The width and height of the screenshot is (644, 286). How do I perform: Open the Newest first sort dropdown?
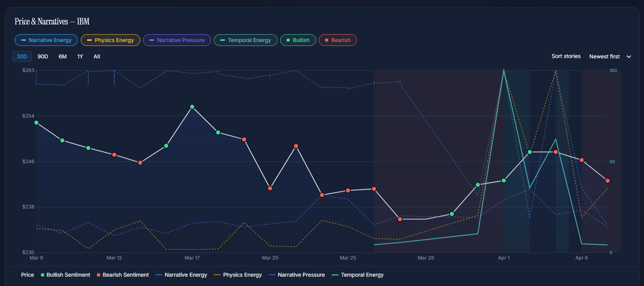[x=604, y=56]
